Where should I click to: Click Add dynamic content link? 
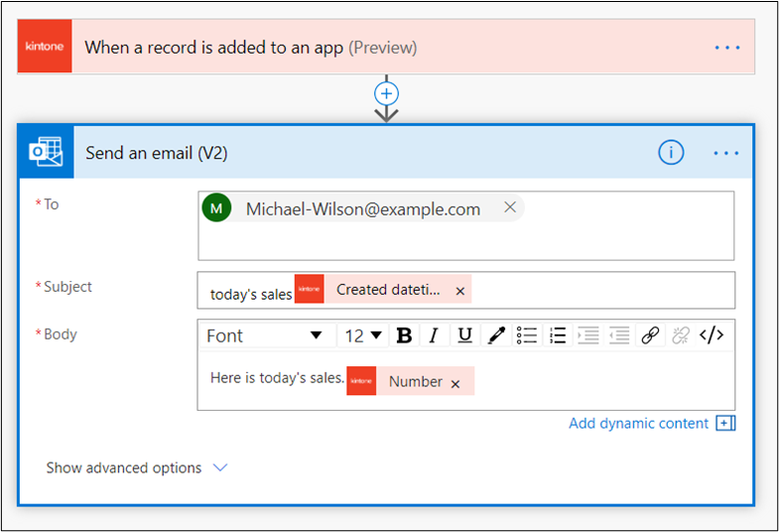[639, 423]
